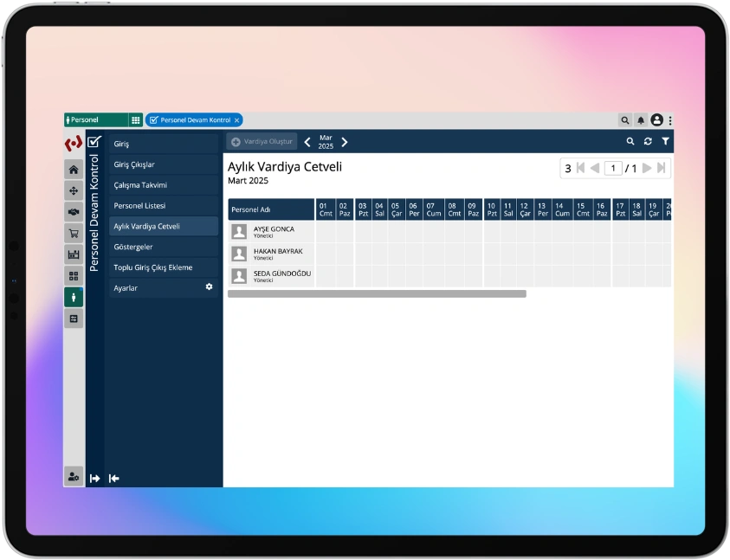
Task: Open the three-dot menu next to the profile
Action: point(670,120)
